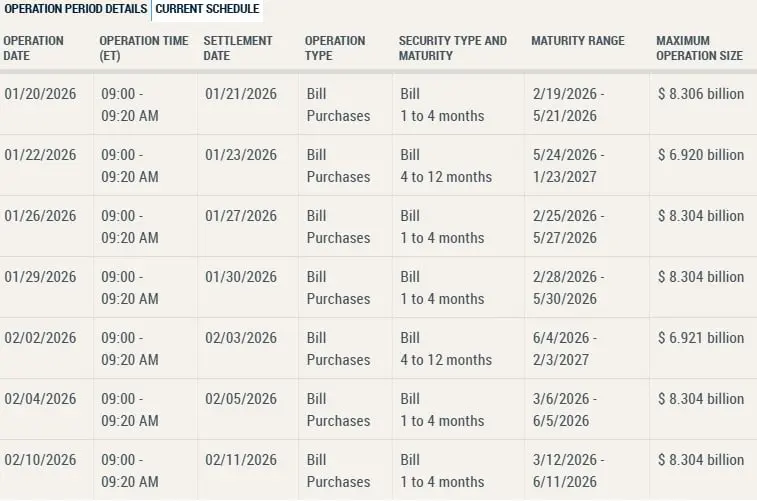Viewport: 757px width, 501px height.
Task: Select settlement date 01/27/2026
Action: click(241, 216)
